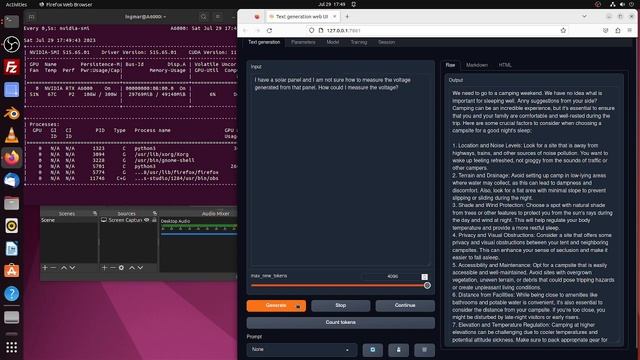This screenshot has width=640, height=360.
Task: Remove the scene in OBS Scenes panel
Action: pos(53,268)
